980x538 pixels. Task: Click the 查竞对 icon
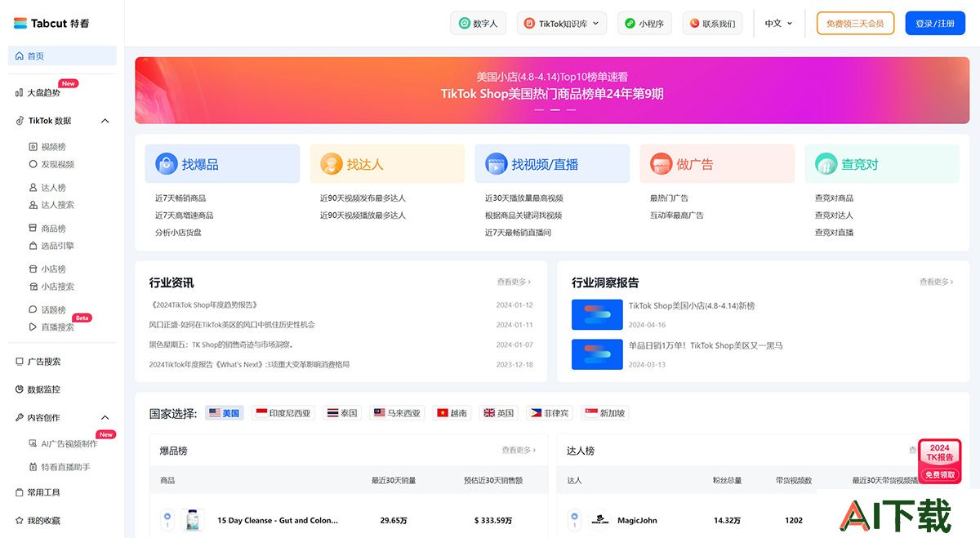pyautogui.click(x=826, y=164)
